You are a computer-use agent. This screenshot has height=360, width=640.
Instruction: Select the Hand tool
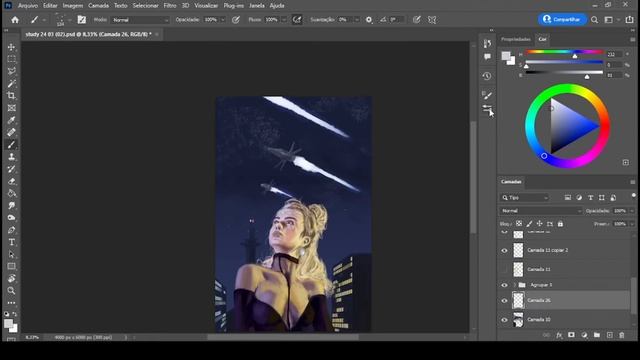tap(11, 279)
